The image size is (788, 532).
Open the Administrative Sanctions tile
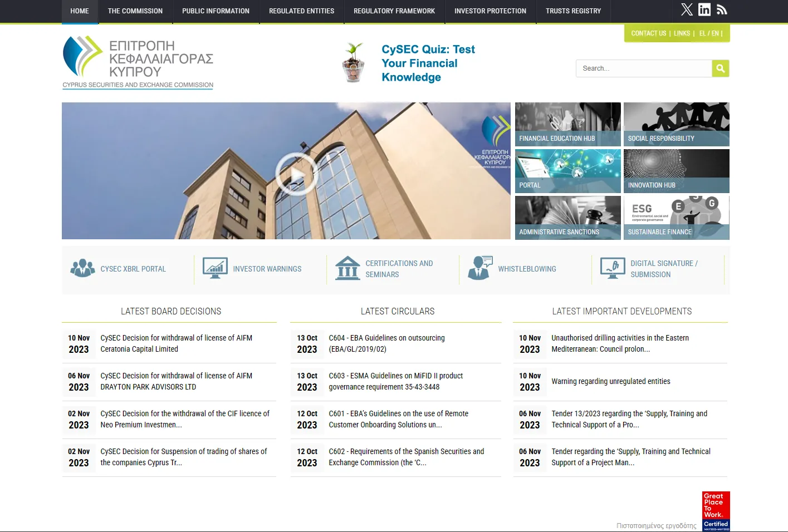coord(568,218)
